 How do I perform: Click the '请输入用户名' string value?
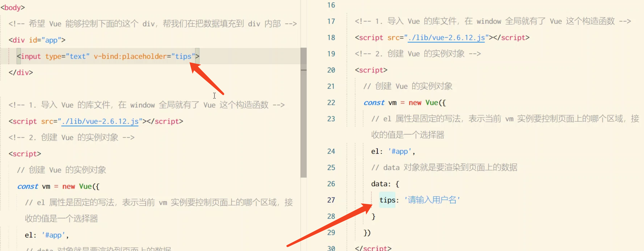point(432,200)
